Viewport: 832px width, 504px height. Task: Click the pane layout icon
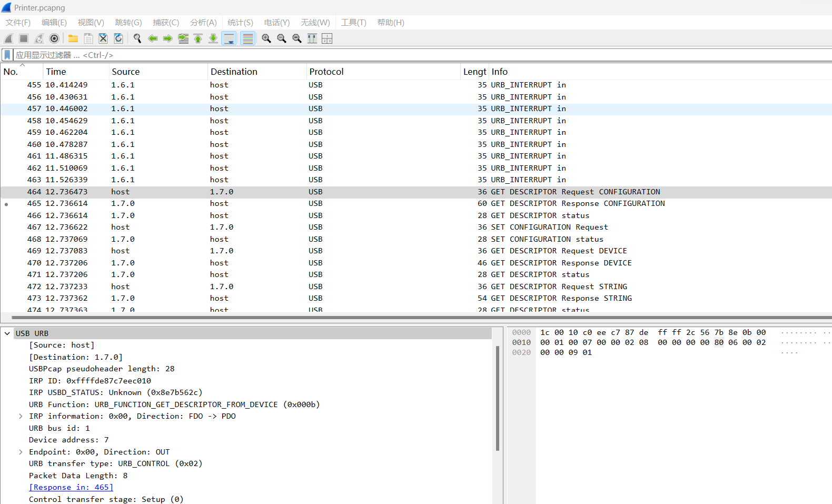(x=327, y=38)
